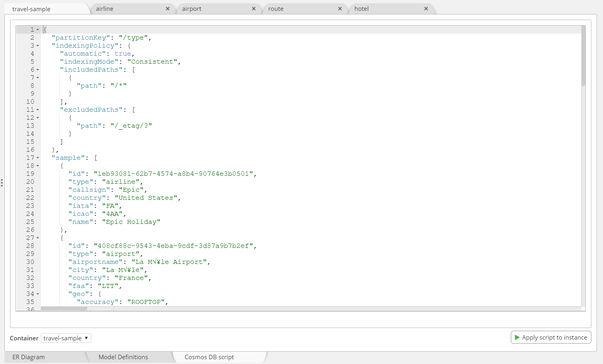Click the Container label
This screenshot has width=603, height=364.
pyautogui.click(x=24, y=338)
